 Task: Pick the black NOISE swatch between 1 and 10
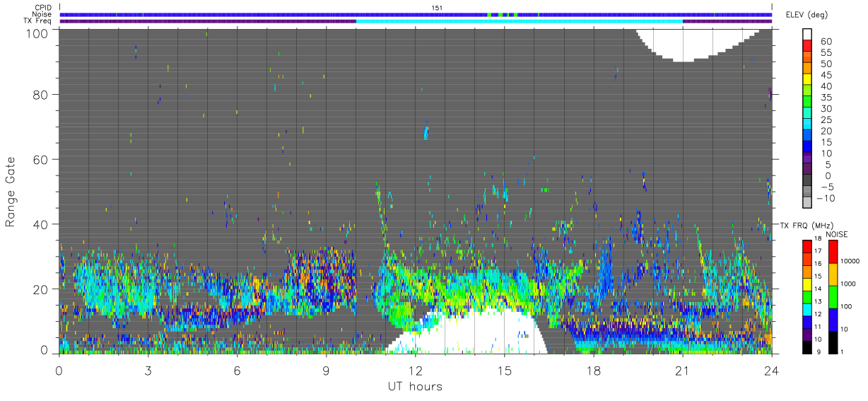tap(833, 342)
